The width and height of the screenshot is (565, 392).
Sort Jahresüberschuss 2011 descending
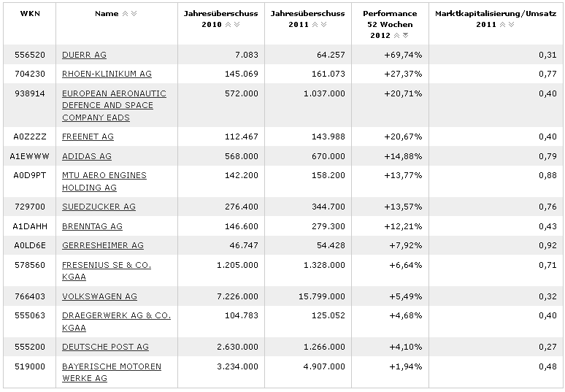point(325,25)
